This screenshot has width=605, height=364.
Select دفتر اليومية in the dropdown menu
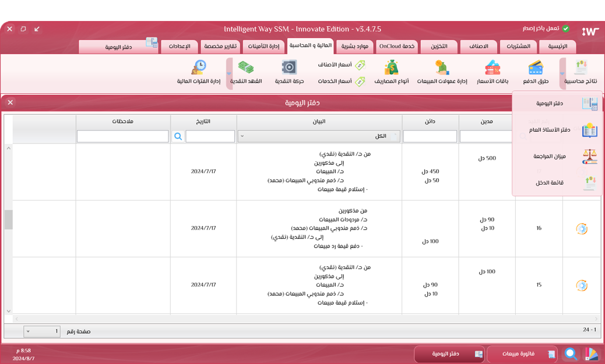[x=557, y=103]
